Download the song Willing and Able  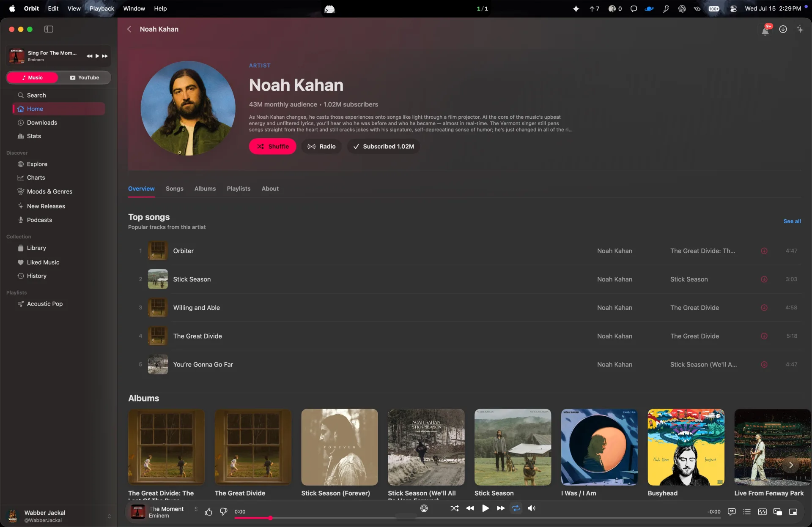(764, 308)
